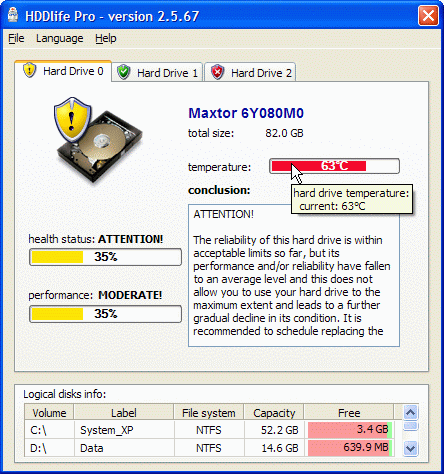The height and width of the screenshot is (474, 444).
Task: Click the Free column header
Action: pyautogui.click(x=349, y=413)
